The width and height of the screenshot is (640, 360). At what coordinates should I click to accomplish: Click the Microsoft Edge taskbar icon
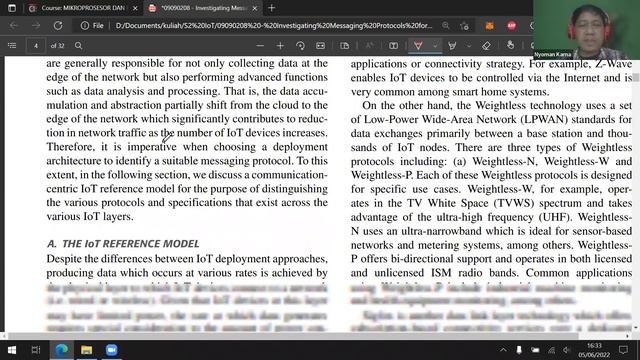click(62, 350)
